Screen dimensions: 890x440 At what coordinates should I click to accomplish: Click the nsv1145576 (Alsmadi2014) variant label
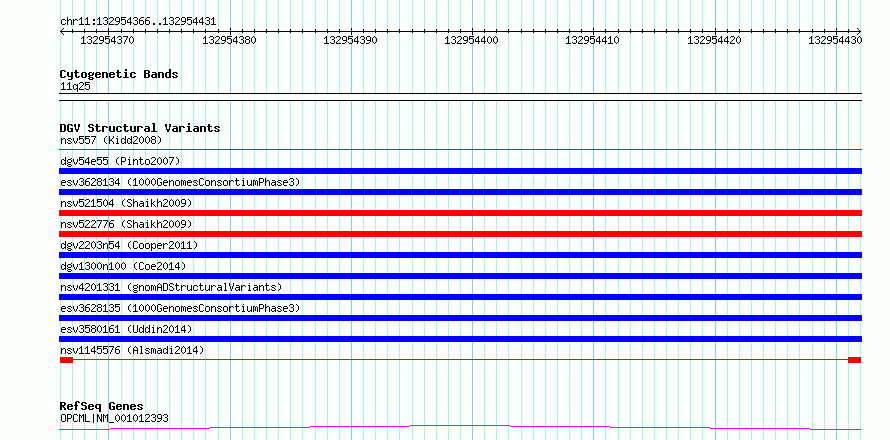tap(132, 350)
